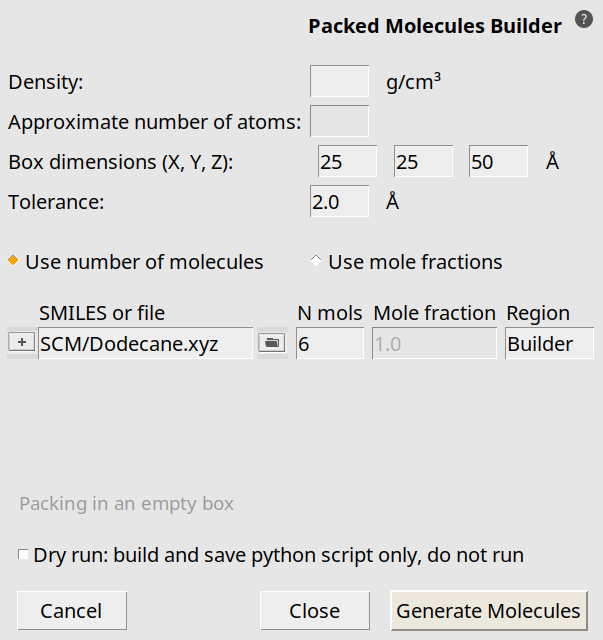Click the Generate Molecules button

(x=488, y=610)
